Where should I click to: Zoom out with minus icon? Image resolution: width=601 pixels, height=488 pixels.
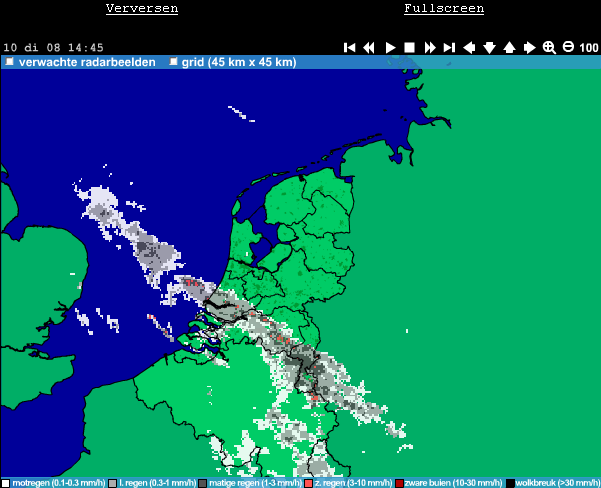pos(568,47)
